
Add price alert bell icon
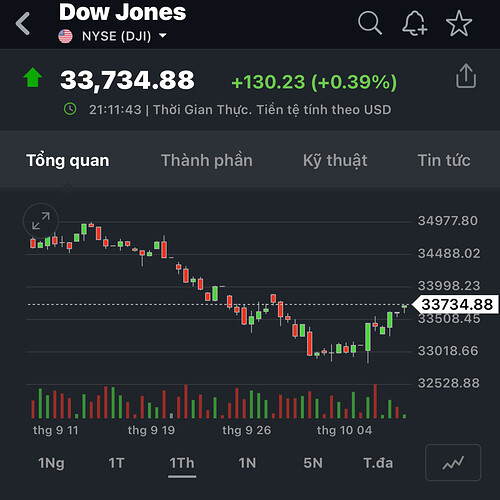point(415,23)
